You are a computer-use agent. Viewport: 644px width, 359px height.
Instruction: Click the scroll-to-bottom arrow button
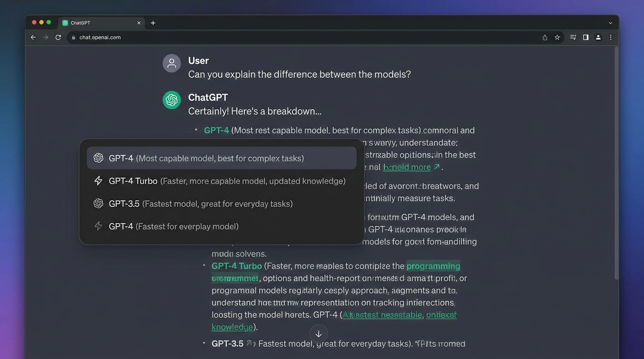pos(318,333)
